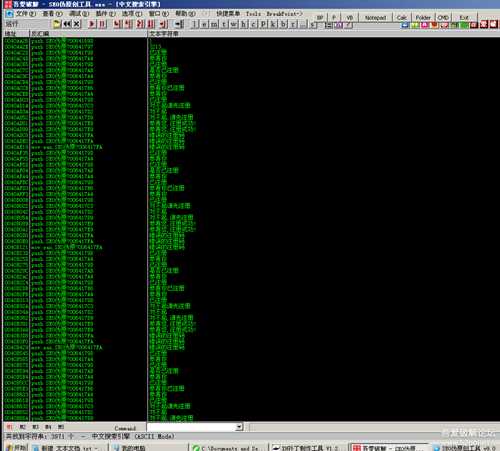Click the CMD button
Screen dimensions: 500x451
click(443, 17)
